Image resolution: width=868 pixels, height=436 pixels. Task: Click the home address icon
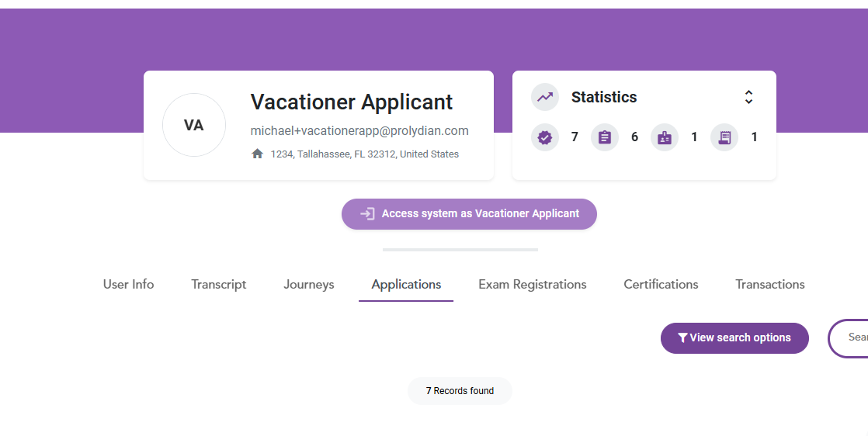[x=258, y=154]
